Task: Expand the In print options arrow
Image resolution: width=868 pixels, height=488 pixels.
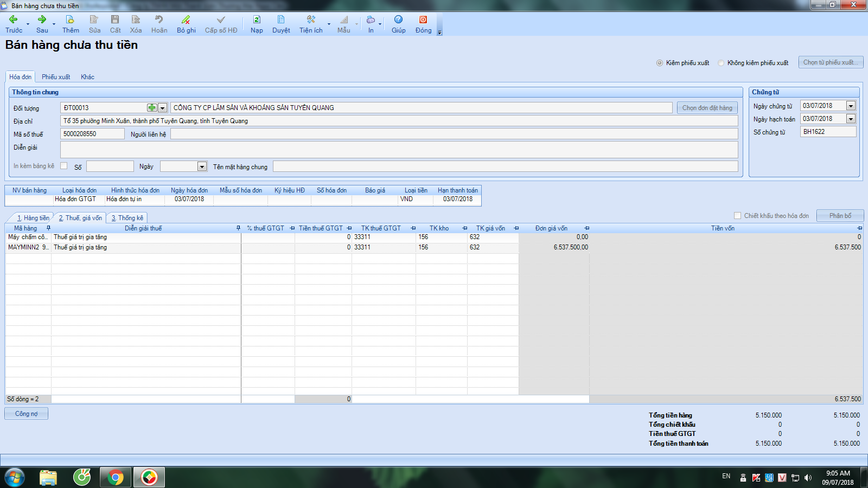Action: pos(380,24)
